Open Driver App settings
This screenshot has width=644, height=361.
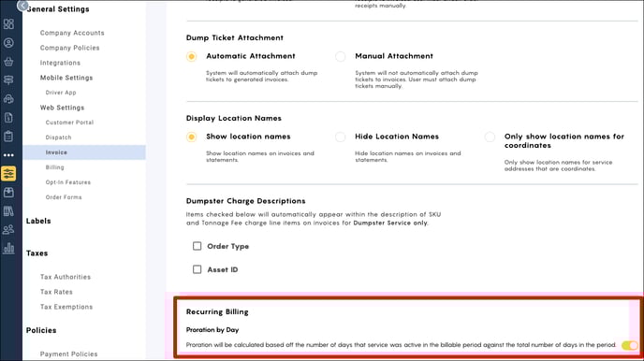click(x=61, y=93)
